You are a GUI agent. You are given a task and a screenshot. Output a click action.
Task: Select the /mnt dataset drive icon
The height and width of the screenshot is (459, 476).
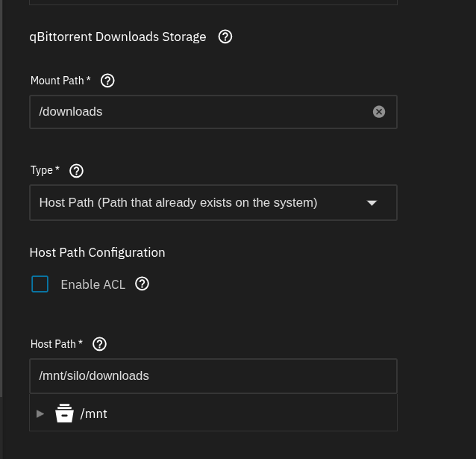[x=64, y=413]
